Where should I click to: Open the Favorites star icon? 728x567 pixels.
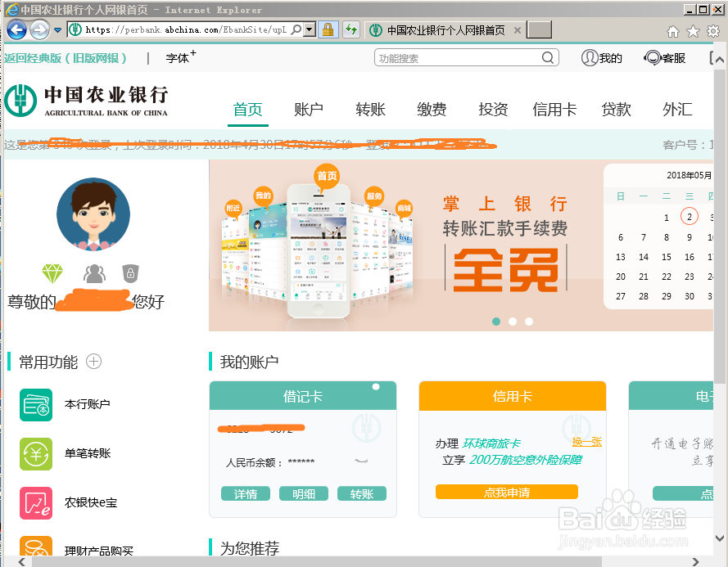coord(693,31)
